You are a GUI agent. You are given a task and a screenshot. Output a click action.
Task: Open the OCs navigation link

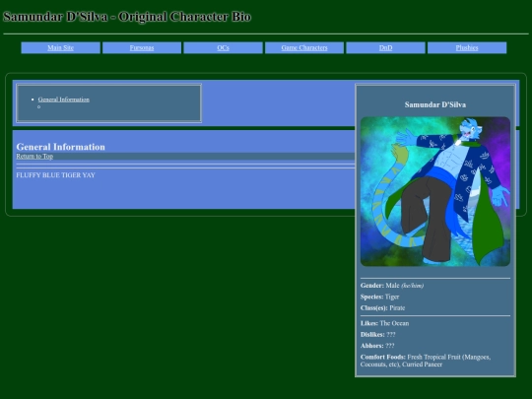point(223,48)
